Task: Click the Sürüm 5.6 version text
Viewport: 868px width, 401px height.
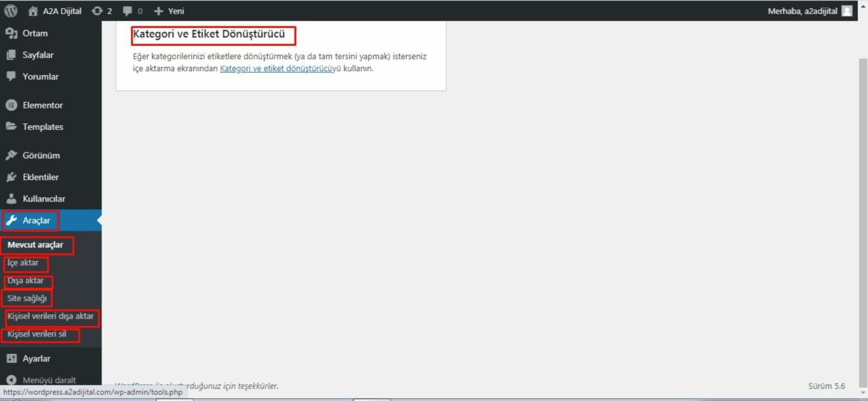Action: click(x=827, y=386)
